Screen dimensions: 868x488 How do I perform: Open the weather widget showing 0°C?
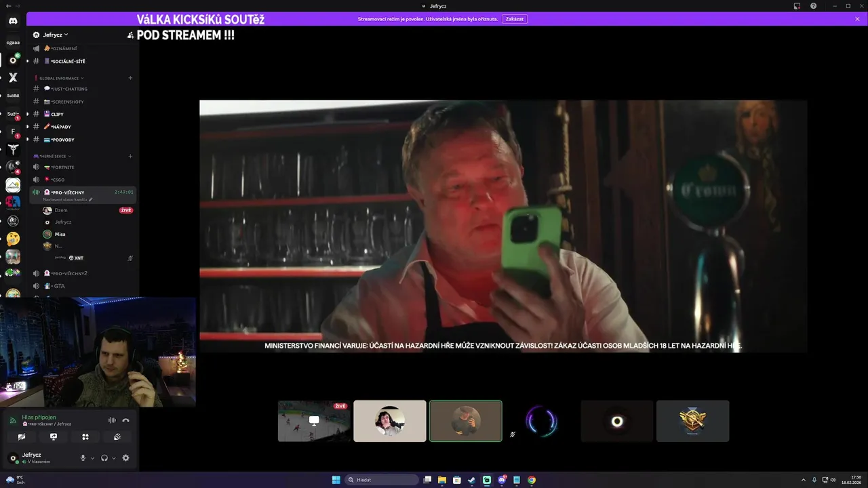(x=14, y=480)
